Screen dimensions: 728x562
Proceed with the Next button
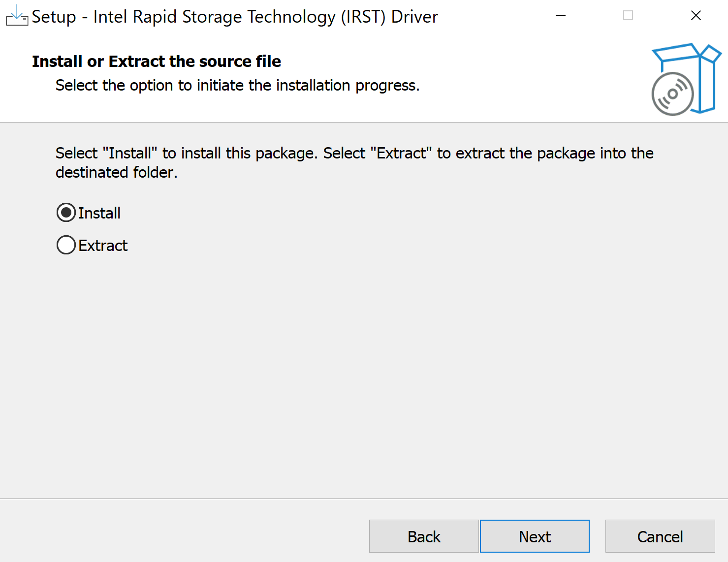tap(535, 536)
